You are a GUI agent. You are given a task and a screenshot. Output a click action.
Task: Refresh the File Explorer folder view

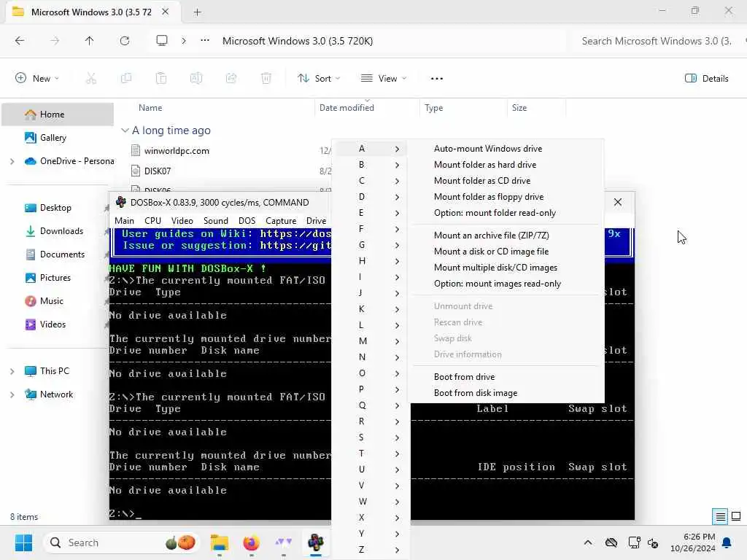[x=125, y=41]
